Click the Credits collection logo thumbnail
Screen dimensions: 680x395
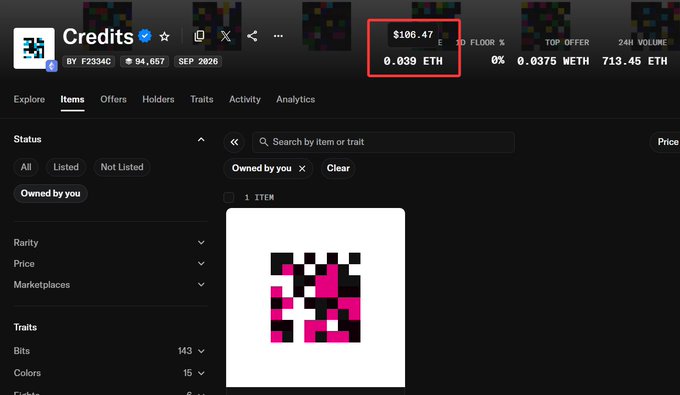(34, 48)
